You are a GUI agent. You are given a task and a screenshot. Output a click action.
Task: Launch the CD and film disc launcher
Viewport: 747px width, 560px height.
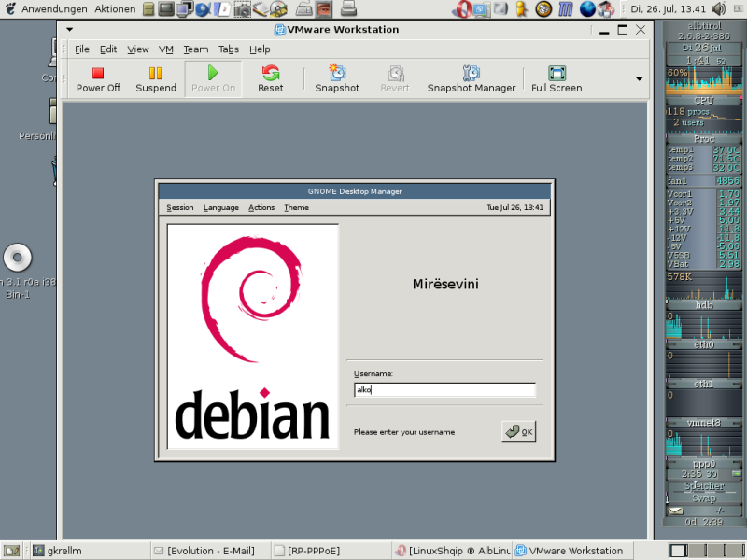pyautogui.click(x=278, y=9)
